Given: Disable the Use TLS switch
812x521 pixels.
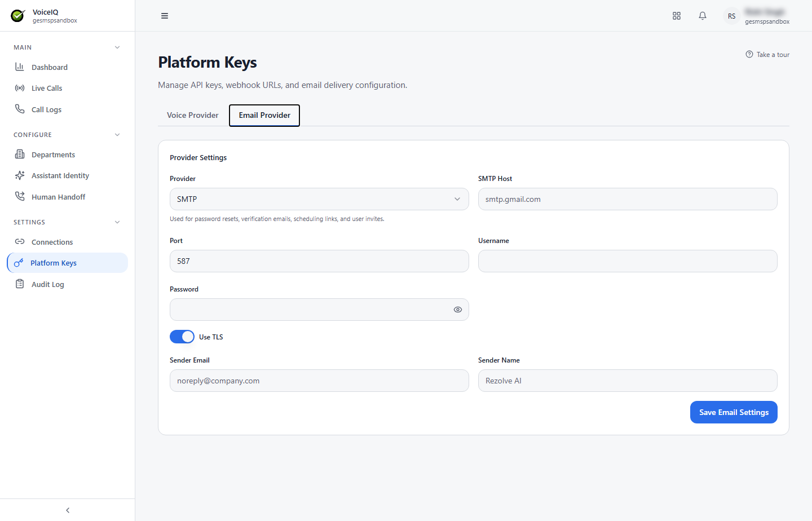Looking at the screenshot, I should click(x=182, y=337).
